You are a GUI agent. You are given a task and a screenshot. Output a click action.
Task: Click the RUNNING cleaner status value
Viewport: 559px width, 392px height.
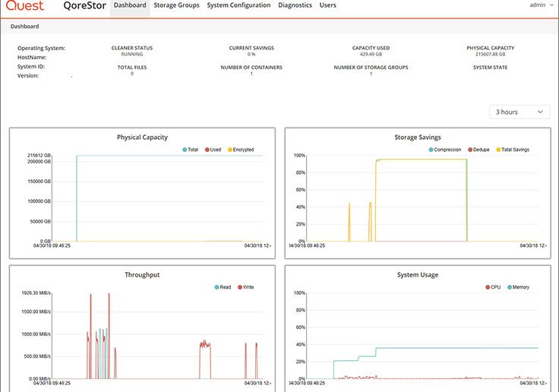[x=132, y=54]
